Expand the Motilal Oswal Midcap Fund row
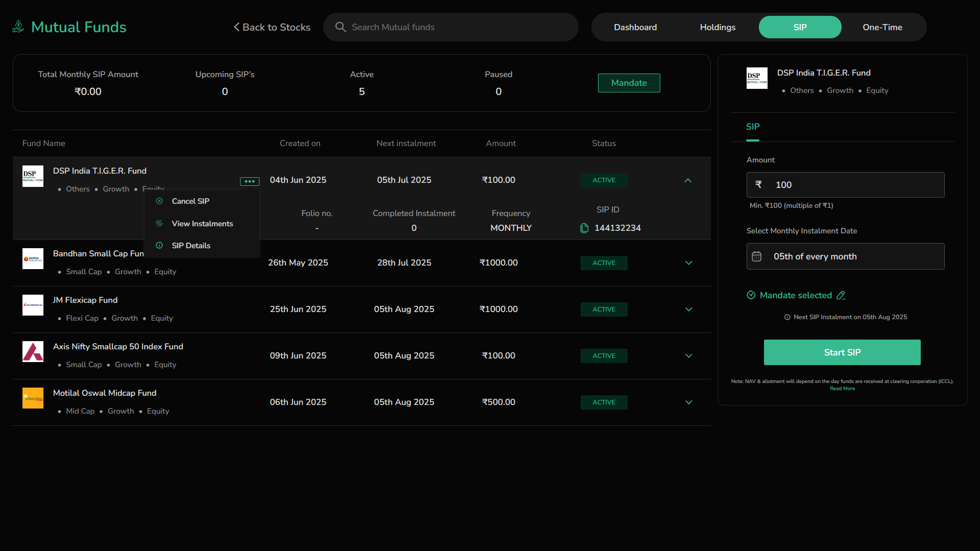This screenshot has height=551, width=980. (688, 402)
